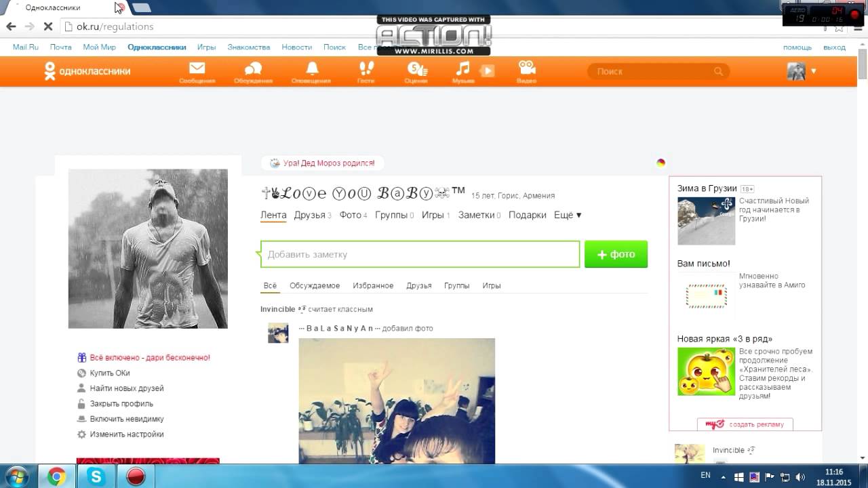Viewport: 868px width, 488px height.
Task: Open the Новая яркая «3 в ряд» game thumbnail
Action: [706, 371]
